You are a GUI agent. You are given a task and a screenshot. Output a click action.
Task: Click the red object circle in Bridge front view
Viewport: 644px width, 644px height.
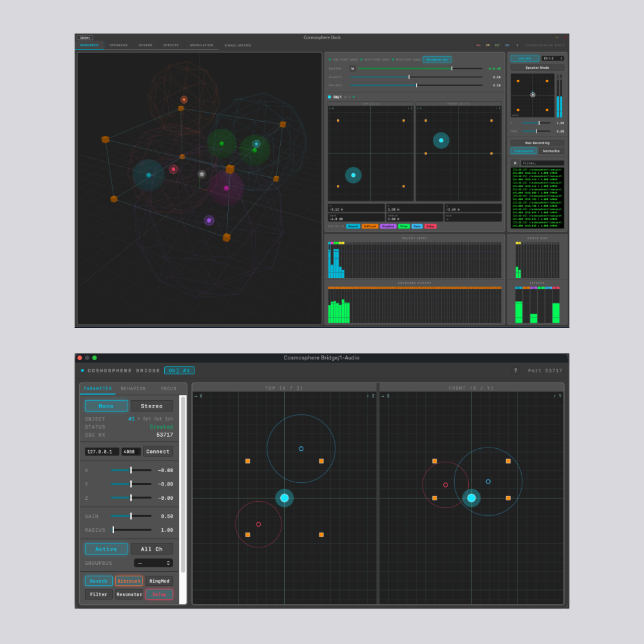[445, 485]
